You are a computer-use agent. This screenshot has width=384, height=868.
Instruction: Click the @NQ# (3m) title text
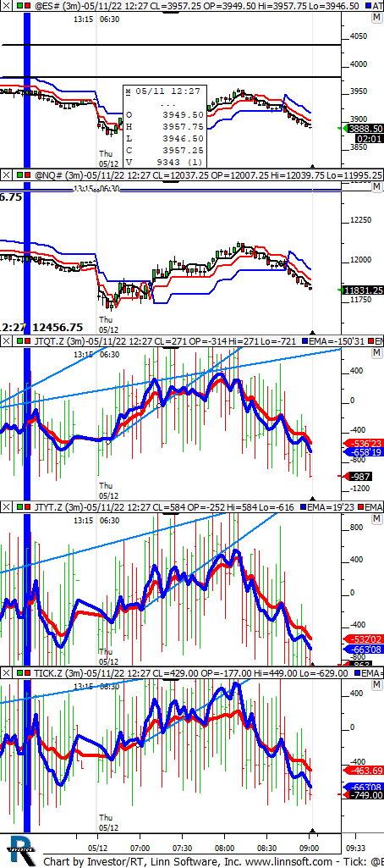(x=58, y=175)
